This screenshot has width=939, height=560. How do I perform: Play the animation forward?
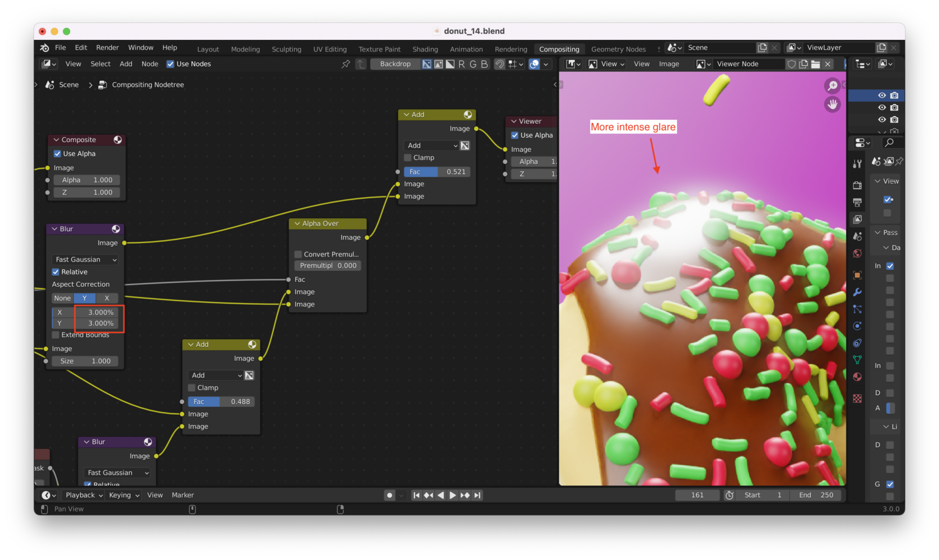coord(453,495)
